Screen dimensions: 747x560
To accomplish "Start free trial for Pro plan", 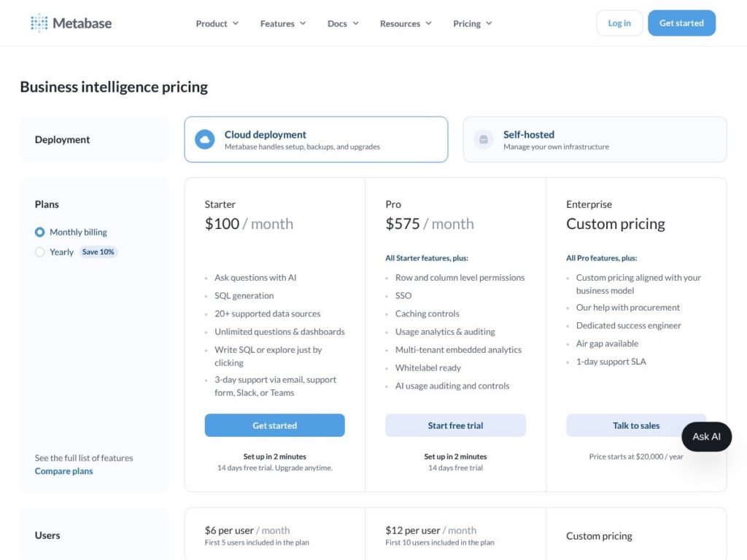I will [455, 425].
